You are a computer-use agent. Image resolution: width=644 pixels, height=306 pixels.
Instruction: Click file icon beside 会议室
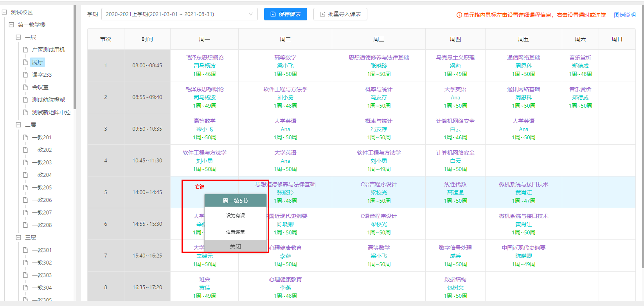pos(25,87)
